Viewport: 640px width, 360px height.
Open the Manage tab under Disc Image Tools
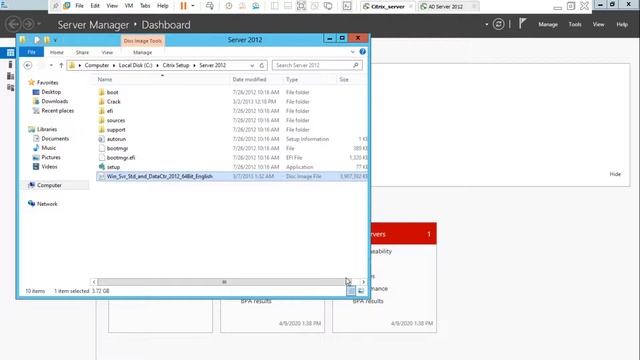point(142,52)
